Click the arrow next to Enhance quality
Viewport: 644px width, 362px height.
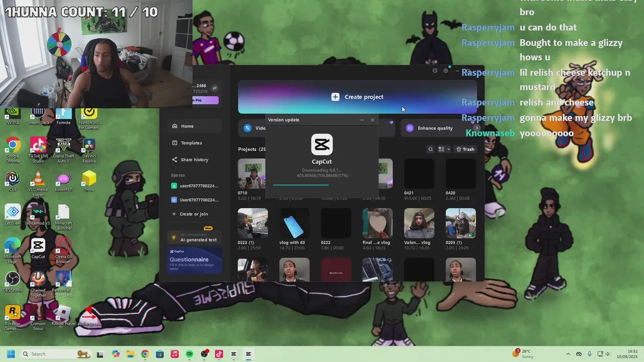pyautogui.click(x=477, y=128)
